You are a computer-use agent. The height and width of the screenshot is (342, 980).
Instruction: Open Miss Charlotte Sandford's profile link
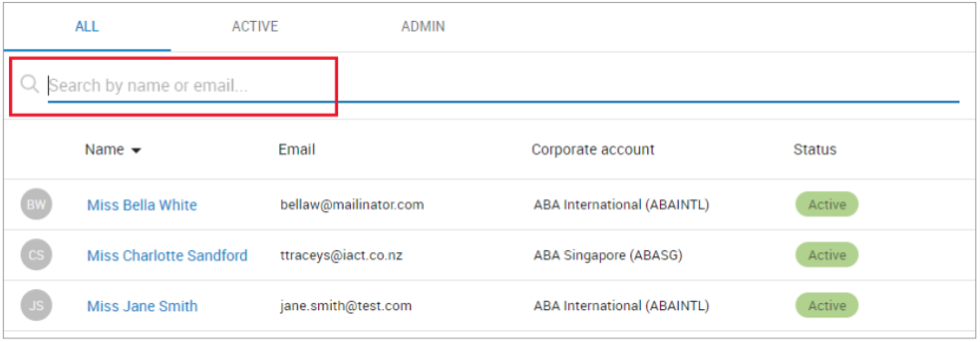[x=167, y=256]
